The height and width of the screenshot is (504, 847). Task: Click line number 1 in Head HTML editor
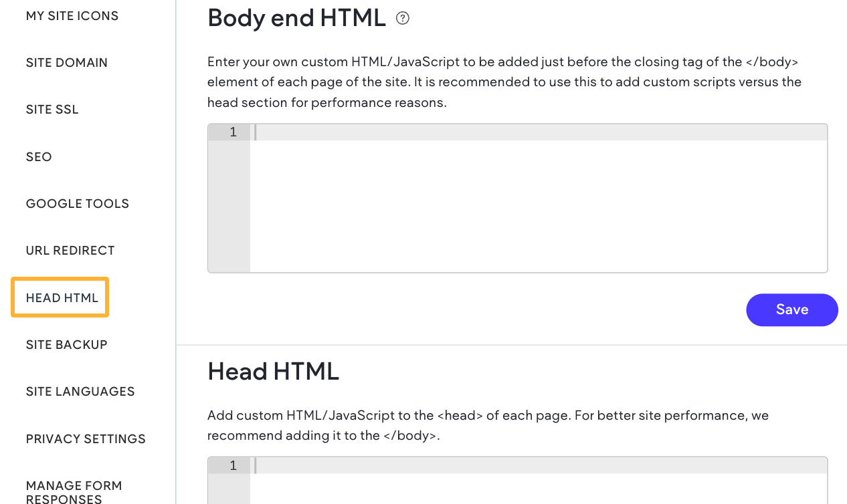pyautogui.click(x=233, y=466)
